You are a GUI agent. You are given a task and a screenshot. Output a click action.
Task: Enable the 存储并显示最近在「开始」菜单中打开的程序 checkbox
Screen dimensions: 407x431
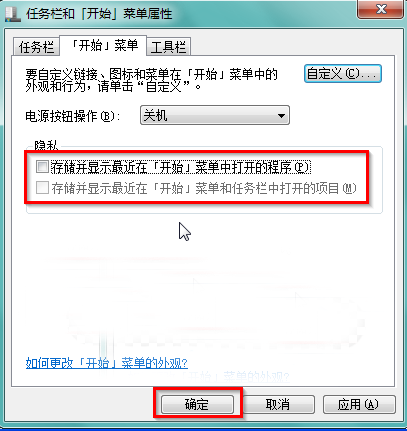pyautogui.click(x=42, y=167)
